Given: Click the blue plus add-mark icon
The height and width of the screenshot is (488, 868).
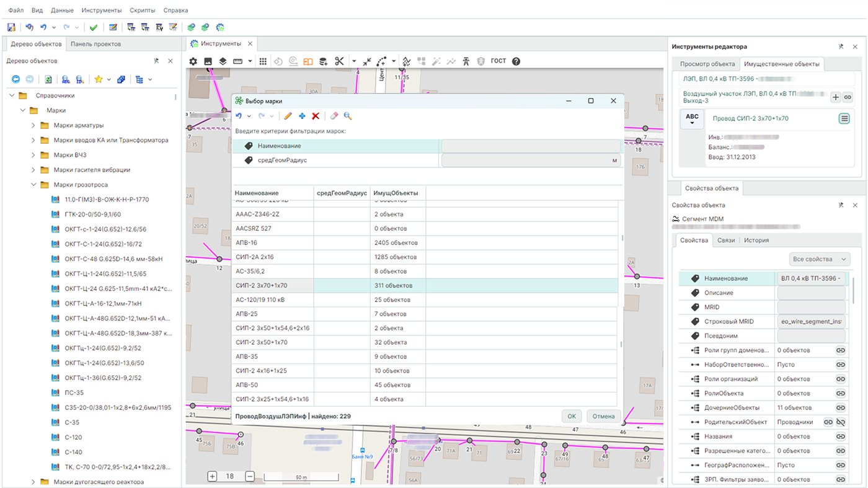Looking at the screenshot, I should [302, 116].
